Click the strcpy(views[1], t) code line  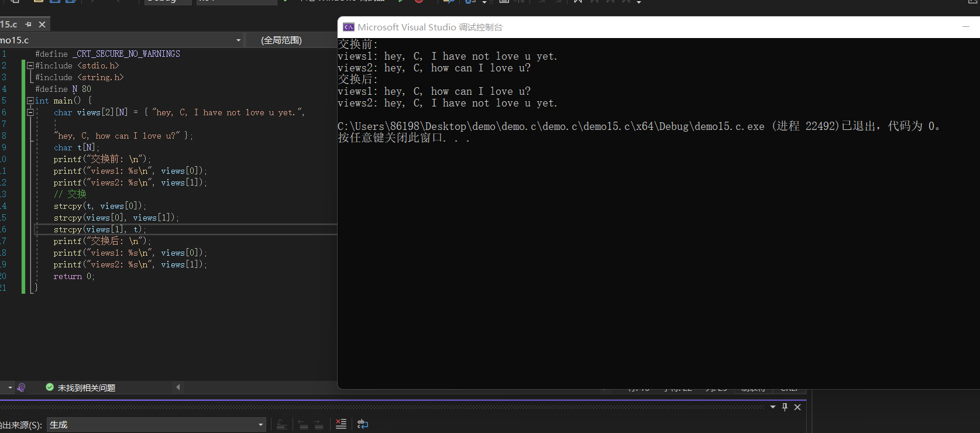[100, 229]
